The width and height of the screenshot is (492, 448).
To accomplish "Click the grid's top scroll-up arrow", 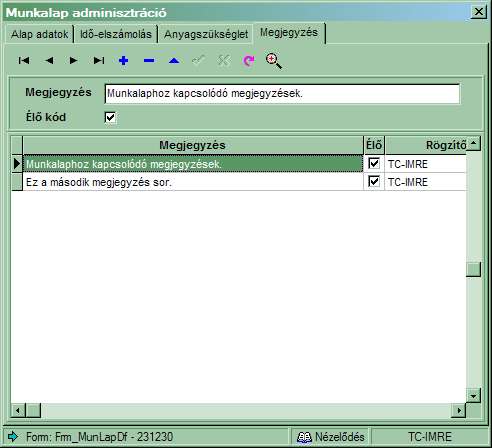I will coord(473,143).
